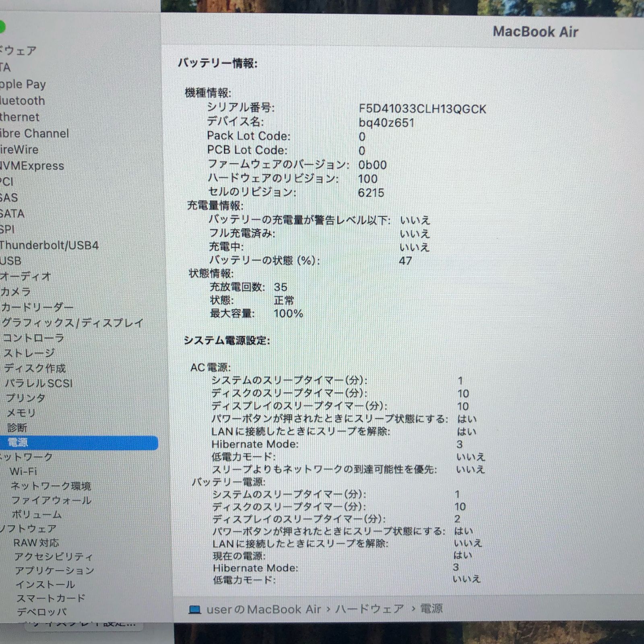
Task: Select アクセシビリティ in the sidebar
Action: tap(54, 557)
